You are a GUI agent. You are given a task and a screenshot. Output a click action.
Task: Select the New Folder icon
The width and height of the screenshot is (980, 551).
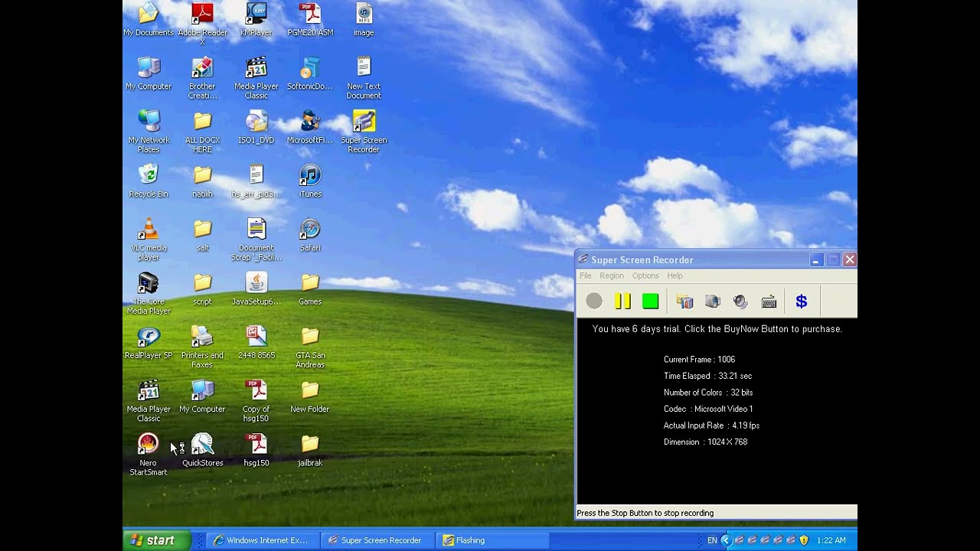click(310, 396)
